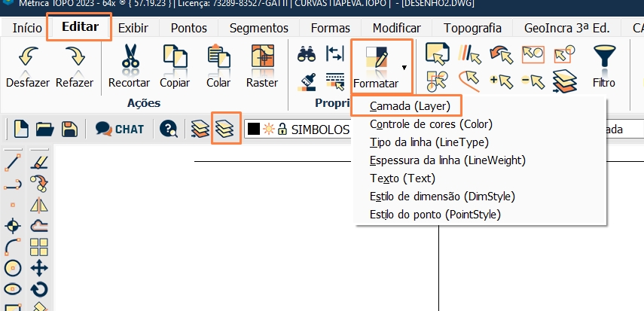Click the help question mark icon
The width and height of the screenshot is (644, 311).
click(169, 129)
